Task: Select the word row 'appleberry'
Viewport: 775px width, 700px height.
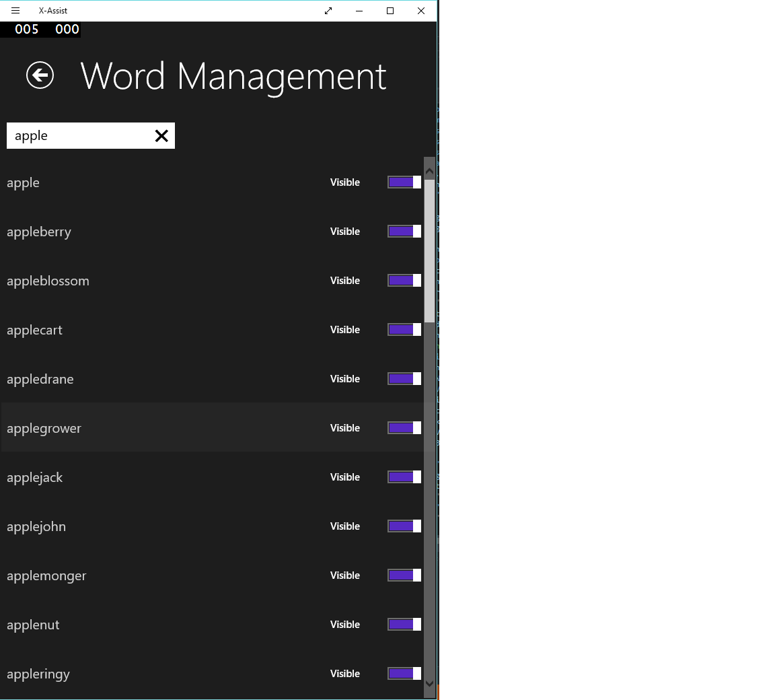Action: pos(213,232)
